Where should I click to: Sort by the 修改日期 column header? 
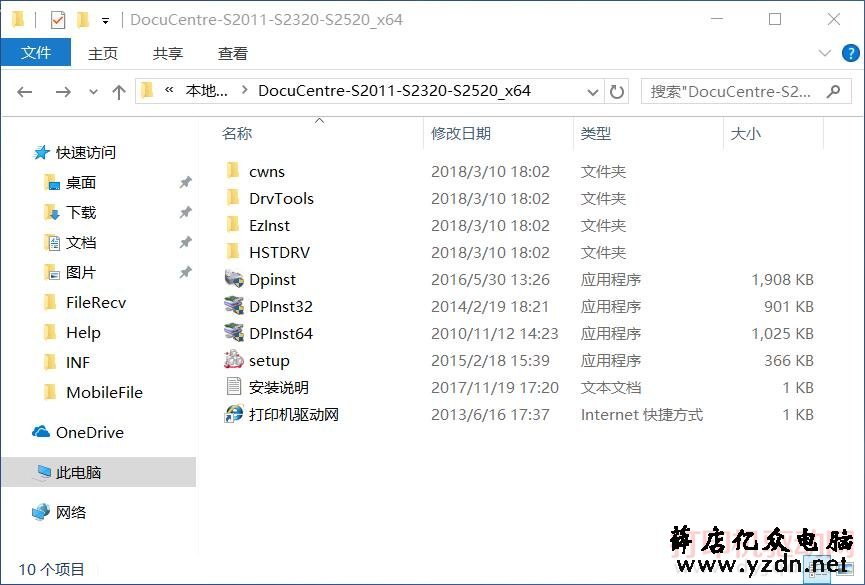(x=461, y=133)
